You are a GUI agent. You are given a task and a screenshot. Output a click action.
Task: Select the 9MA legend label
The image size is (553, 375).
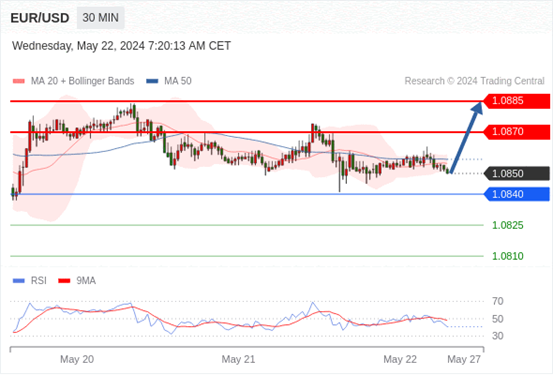[x=86, y=281]
